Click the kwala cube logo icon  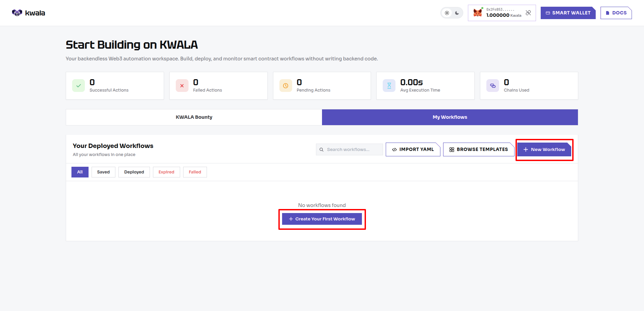(17, 13)
